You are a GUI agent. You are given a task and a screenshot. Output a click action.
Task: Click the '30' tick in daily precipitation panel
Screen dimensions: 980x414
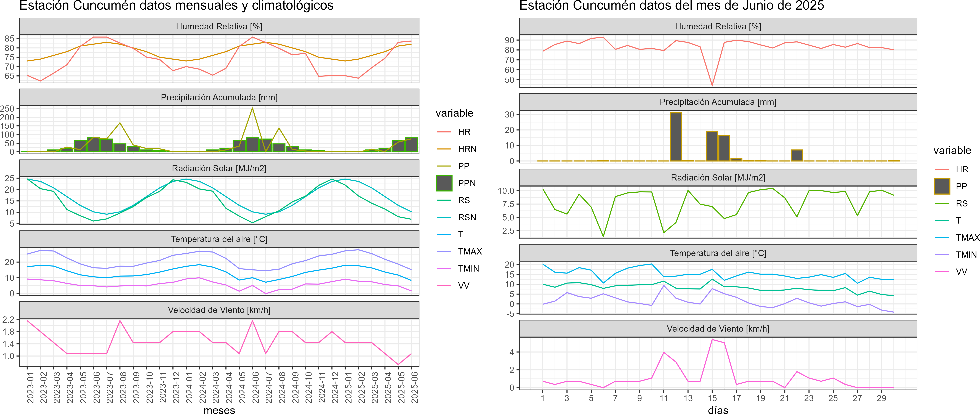click(x=509, y=115)
